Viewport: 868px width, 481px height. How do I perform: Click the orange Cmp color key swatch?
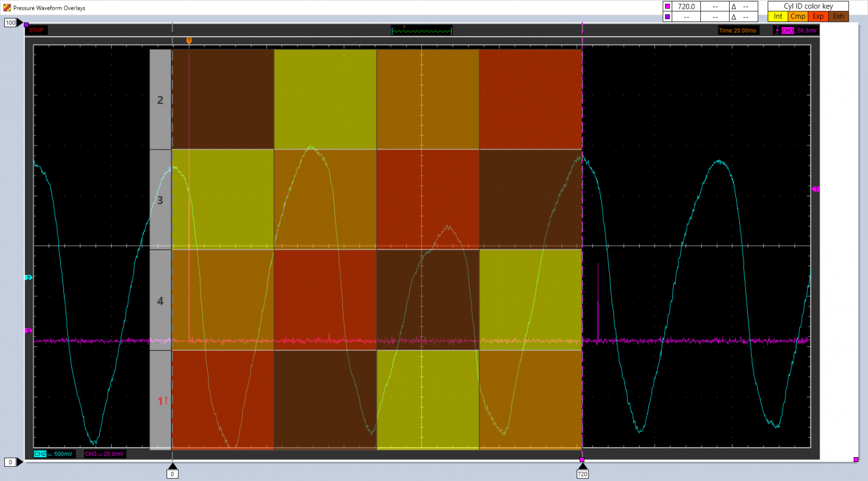[x=798, y=16]
